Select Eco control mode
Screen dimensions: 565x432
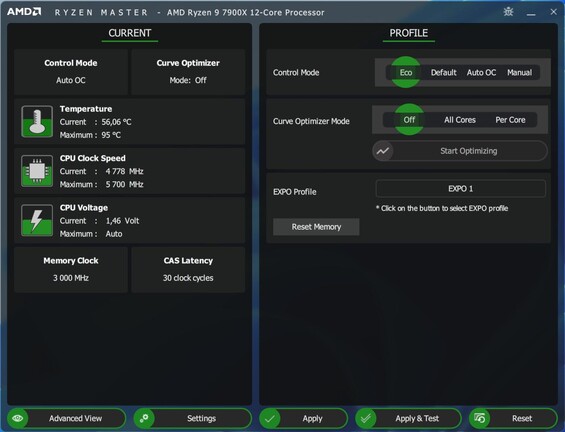tap(406, 72)
